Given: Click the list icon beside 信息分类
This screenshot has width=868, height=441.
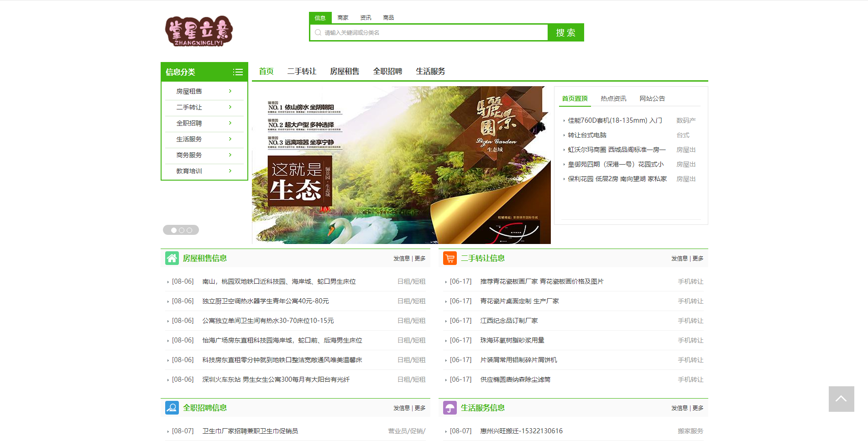Looking at the screenshot, I should pos(238,72).
